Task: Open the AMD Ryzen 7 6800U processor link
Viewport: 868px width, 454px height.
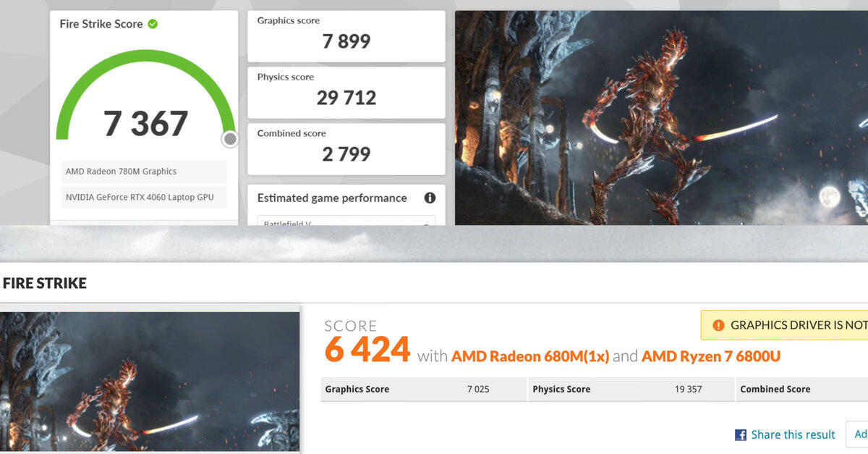Action: coord(710,356)
